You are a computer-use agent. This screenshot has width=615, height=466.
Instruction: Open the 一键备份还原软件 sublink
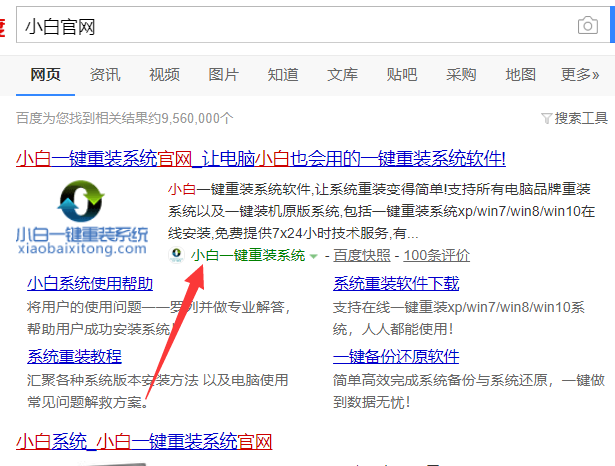click(x=396, y=357)
